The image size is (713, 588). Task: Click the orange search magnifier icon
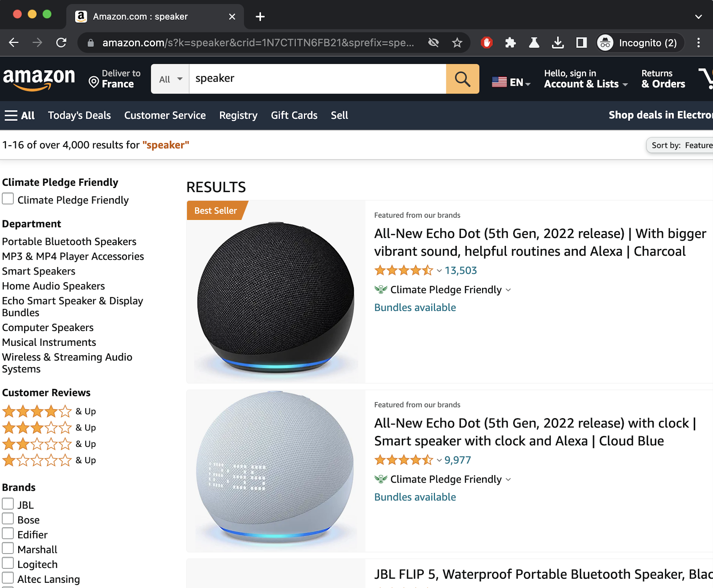462,79
